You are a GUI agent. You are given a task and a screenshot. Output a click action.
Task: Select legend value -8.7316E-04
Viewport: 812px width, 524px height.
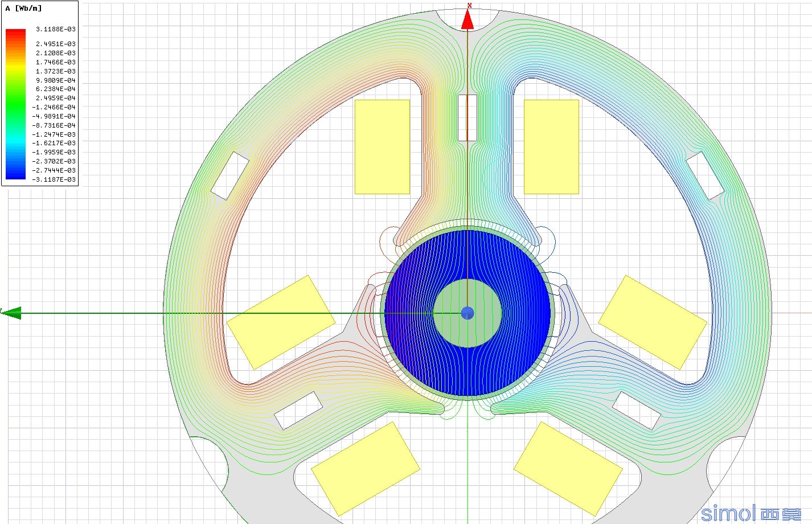(54, 125)
